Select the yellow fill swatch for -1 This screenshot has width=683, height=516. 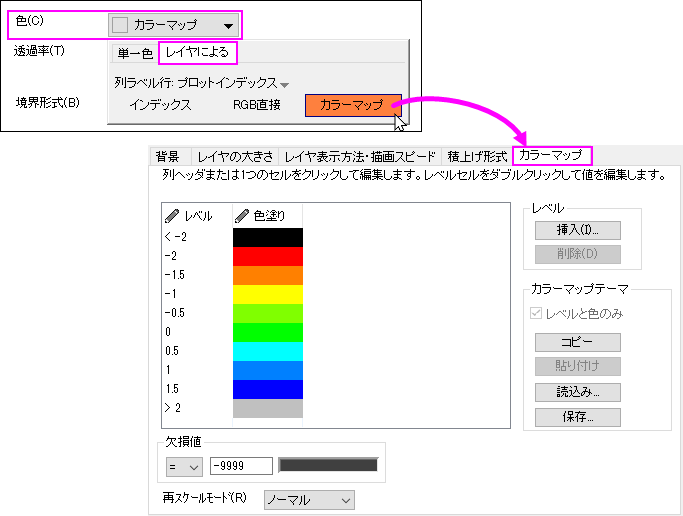[x=267, y=295]
